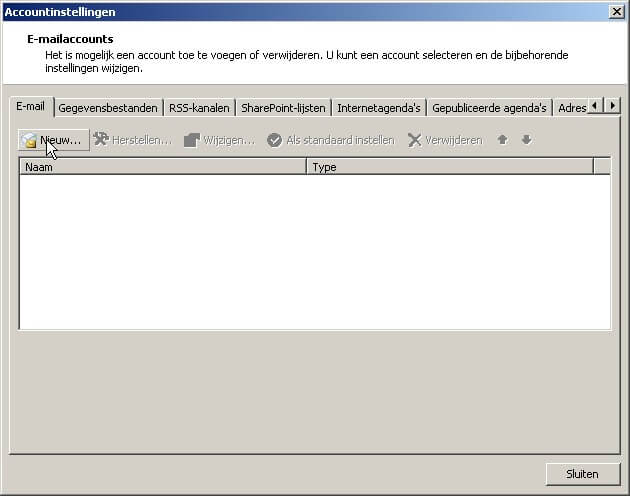This screenshot has height=496, width=630.
Task: Click the Herstellen... label text
Action: coord(142,140)
